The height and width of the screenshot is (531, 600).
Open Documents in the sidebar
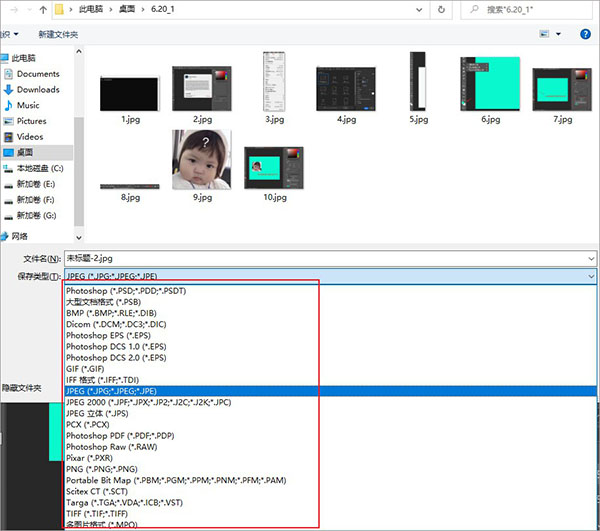(38, 74)
